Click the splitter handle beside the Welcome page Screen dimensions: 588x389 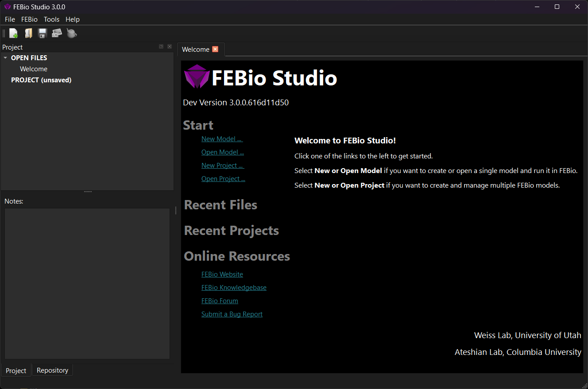point(176,211)
